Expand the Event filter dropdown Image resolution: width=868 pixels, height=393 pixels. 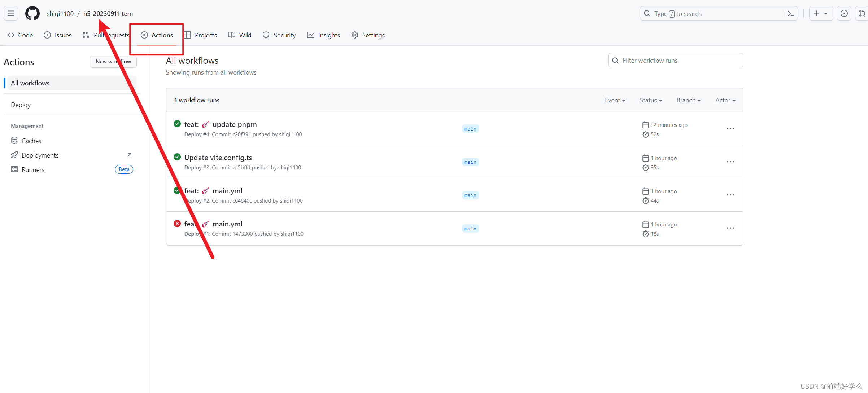(615, 100)
